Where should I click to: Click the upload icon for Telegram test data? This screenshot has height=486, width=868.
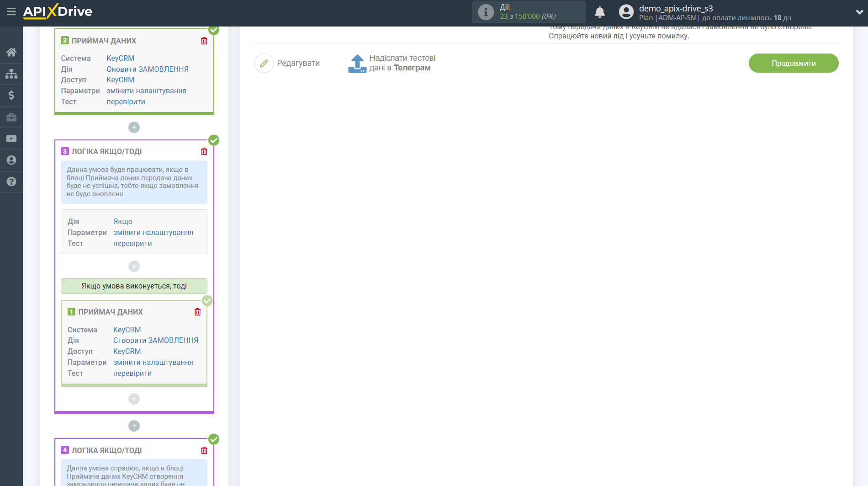(x=357, y=64)
